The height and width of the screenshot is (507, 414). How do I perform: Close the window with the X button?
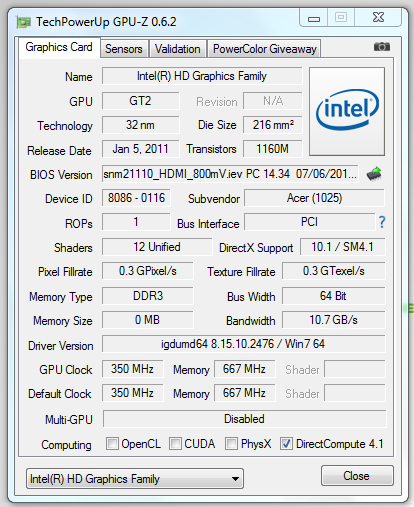[x=378, y=18]
